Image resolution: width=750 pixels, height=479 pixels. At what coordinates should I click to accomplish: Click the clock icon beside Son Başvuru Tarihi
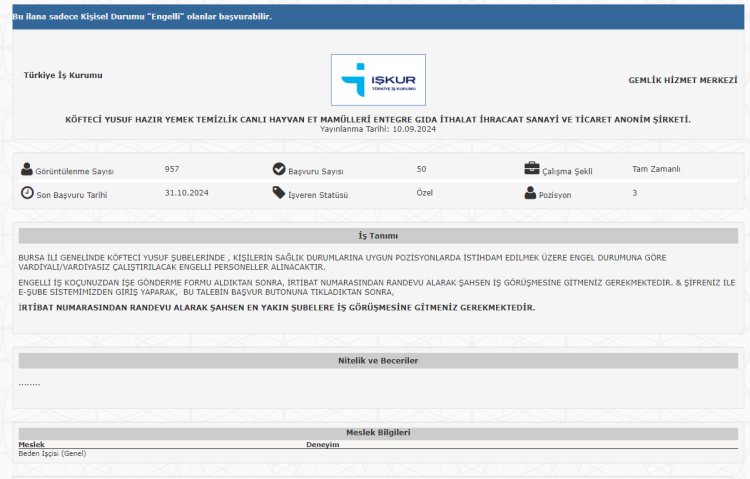pos(27,193)
